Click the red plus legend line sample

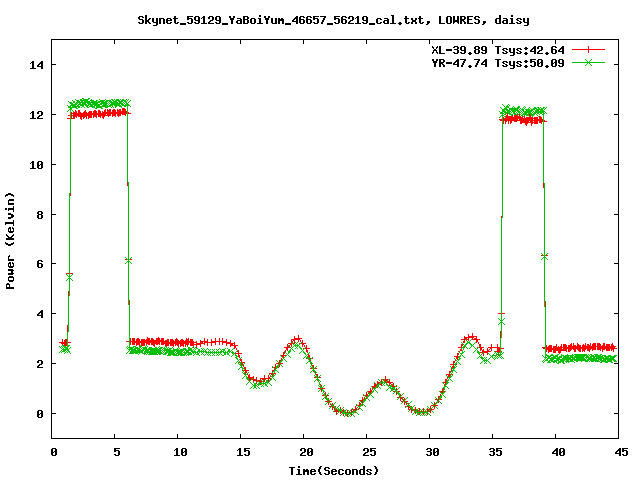click(x=588, y=50)
